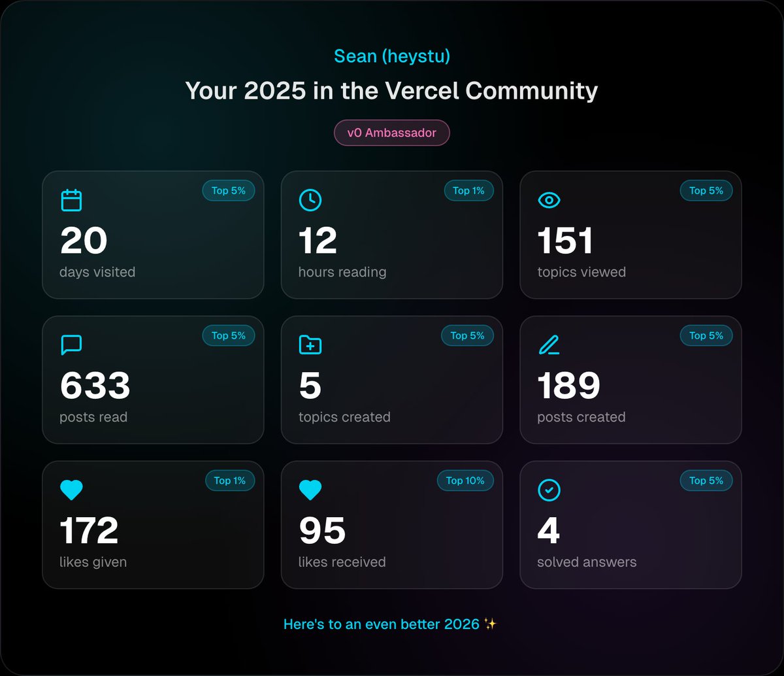Click the number 95 in likes received
This screenshot has width=784, height=676.
(x=322, y=530)
